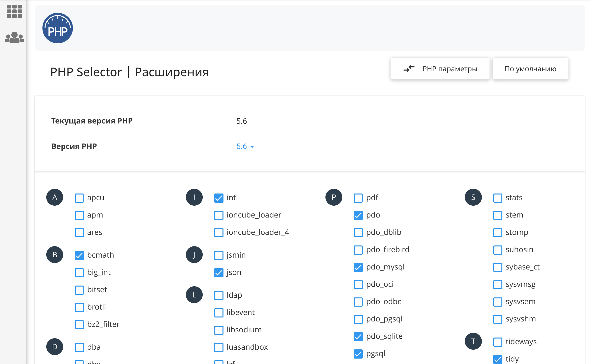Enable the ioncube_loader extension

(219, 215)
